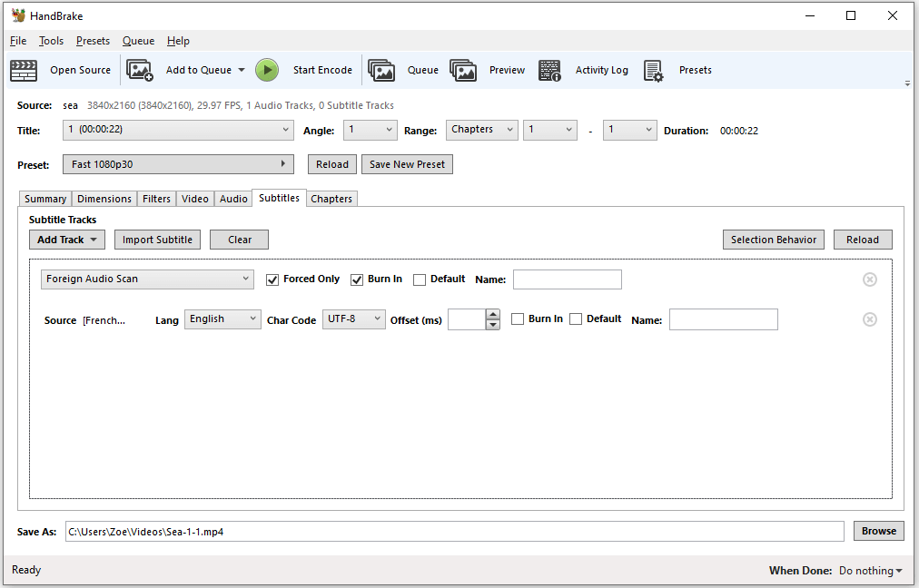The width and height of the screenshot is (919, 588).
Task: Click the Selection Behavior button
Action: [x=773, y=240]
